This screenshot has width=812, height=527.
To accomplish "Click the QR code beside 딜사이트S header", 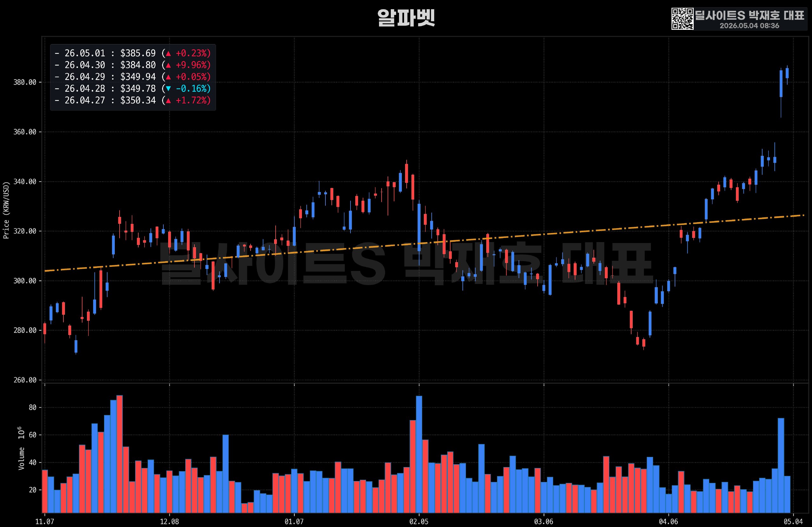I will click(682, 19).
